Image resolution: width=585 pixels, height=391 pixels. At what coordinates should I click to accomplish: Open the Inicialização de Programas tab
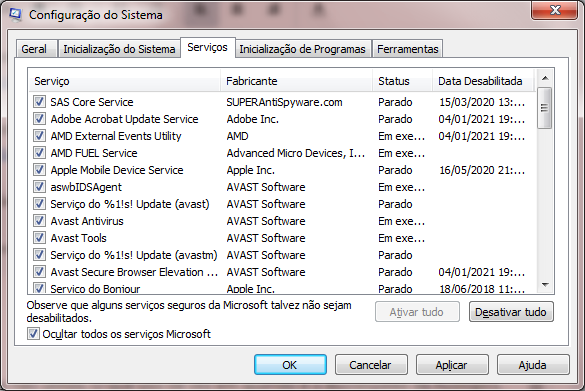coord(302,49)
